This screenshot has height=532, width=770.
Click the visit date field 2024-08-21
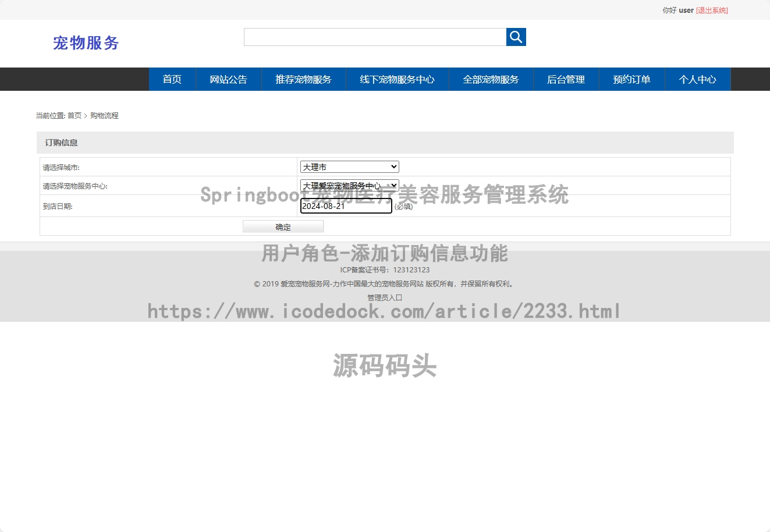pyautogui.click(x=346, y=206)
